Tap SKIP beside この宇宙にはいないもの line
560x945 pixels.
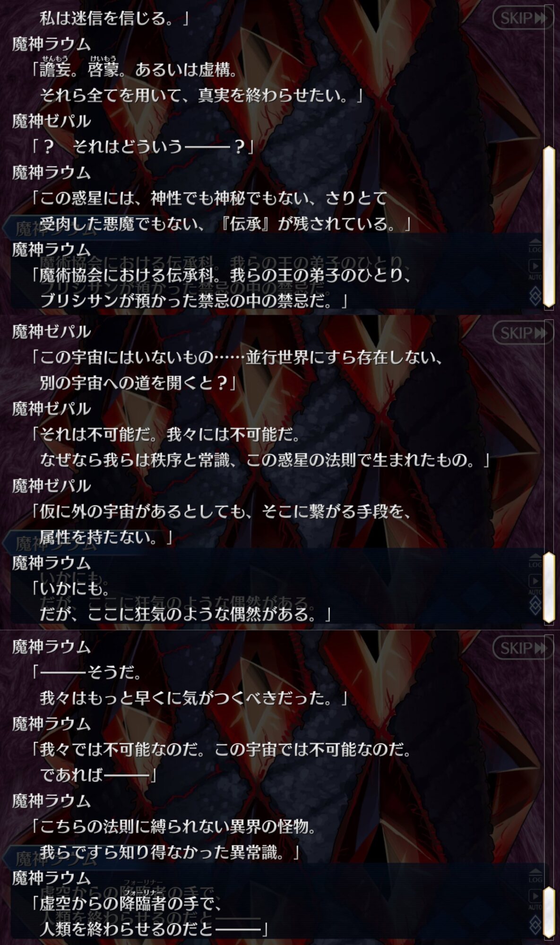coord(522,333)
